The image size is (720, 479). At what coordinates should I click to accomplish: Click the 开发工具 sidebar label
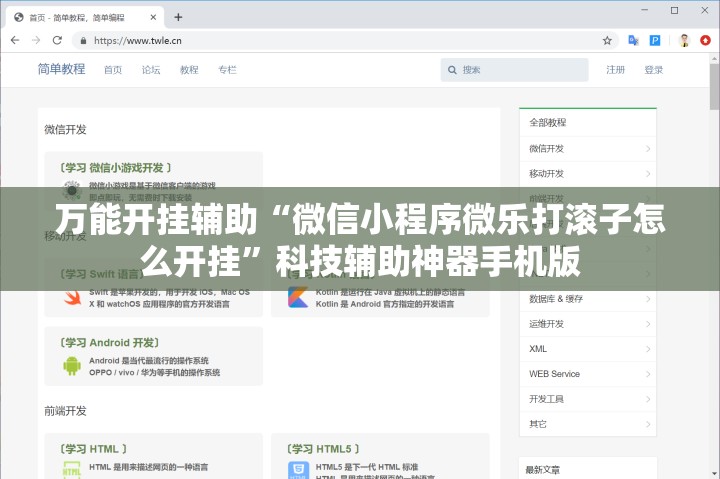[x=546, y=399]
